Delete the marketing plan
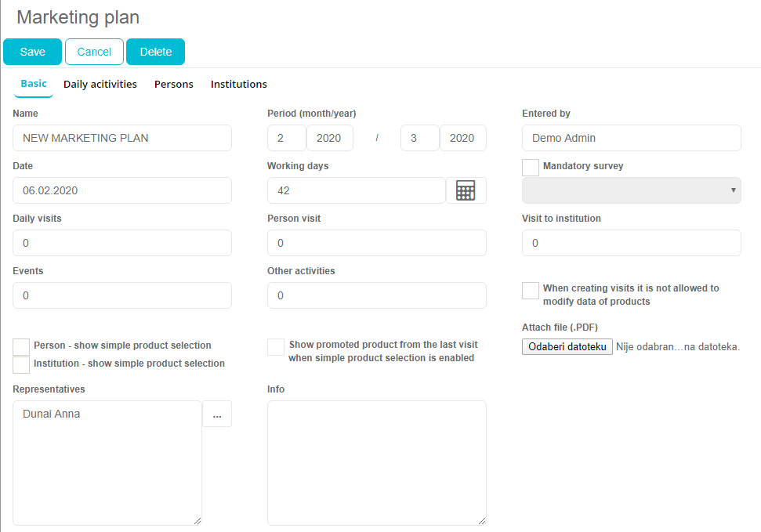Image resolution: width=761 pixels, height=532 pixels. click(155, 52)
